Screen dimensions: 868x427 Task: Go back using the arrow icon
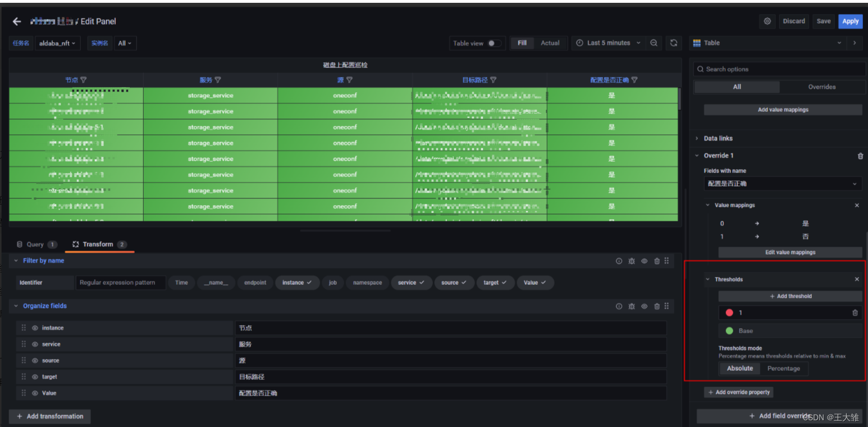(x=17, y=21)
